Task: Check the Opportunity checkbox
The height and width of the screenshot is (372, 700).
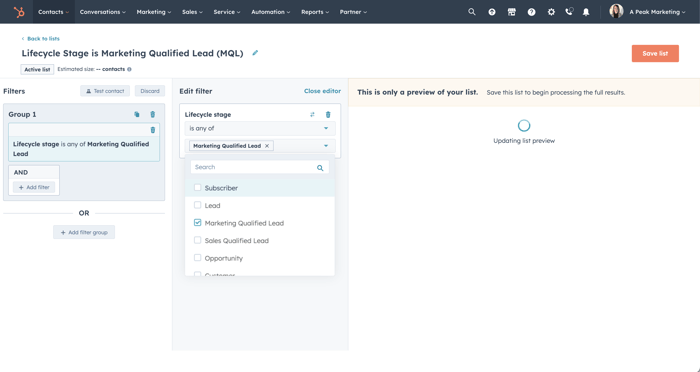Action: [x=197, y=258]
